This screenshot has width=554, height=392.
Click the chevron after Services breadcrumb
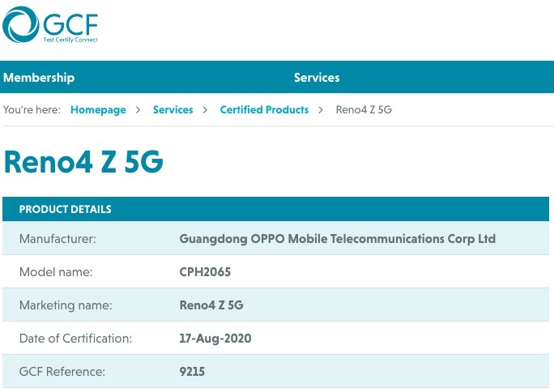pos(205,110)
